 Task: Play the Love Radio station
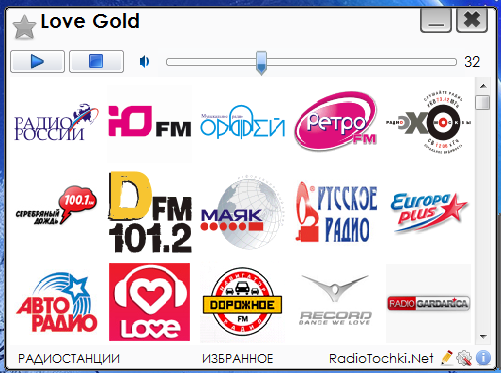pyautogui.click(x=149, y=302)
